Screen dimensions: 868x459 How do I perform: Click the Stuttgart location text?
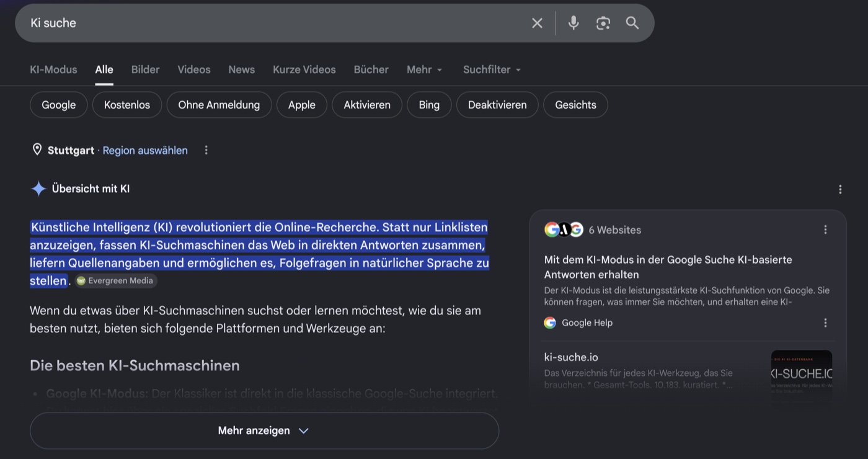coord(71,150)
